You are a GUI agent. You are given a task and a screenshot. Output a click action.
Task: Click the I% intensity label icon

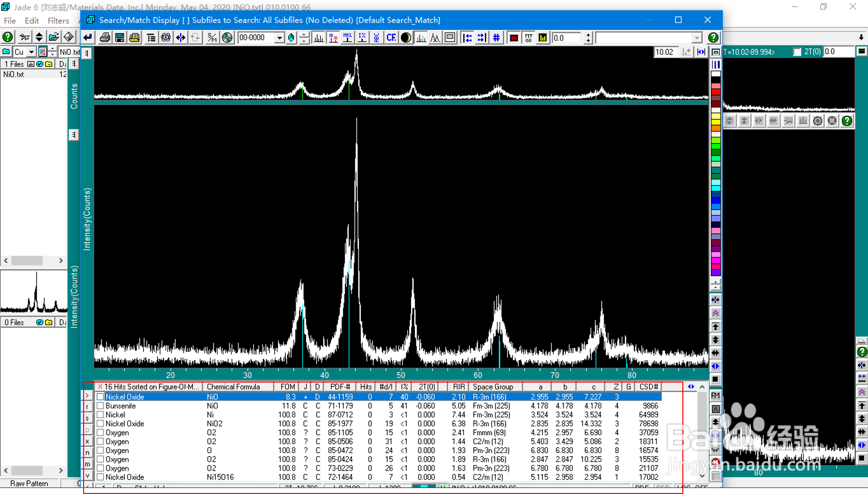point(362,38)
